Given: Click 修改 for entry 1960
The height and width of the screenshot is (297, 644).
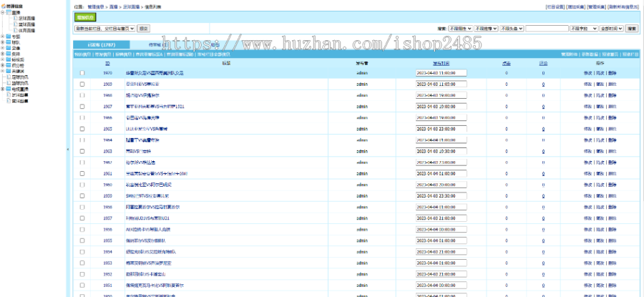Looking at the screenshot, I should (587, 185).
